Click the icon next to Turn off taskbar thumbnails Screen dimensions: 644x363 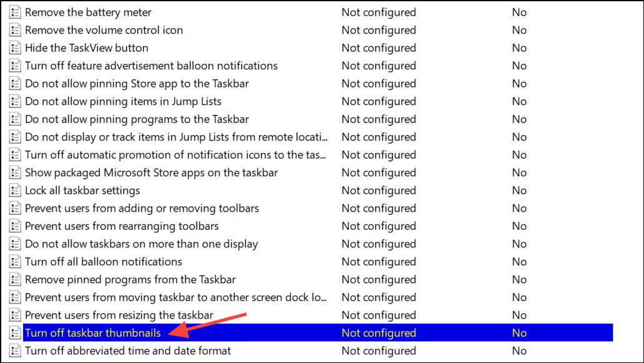[15, 333]
